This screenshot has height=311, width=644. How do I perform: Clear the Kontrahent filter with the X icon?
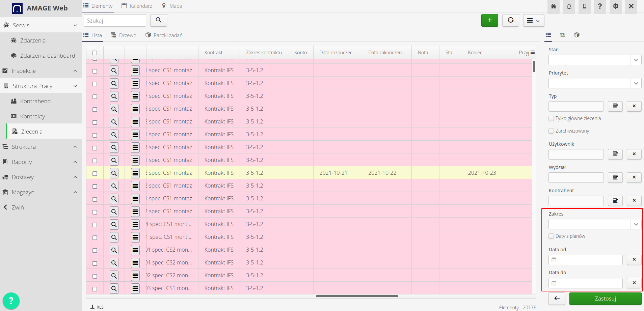click(634, 200)
